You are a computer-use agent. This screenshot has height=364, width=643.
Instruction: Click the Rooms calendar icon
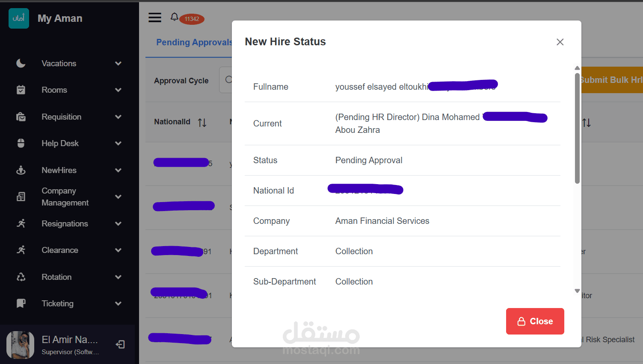tap(21, 90)
